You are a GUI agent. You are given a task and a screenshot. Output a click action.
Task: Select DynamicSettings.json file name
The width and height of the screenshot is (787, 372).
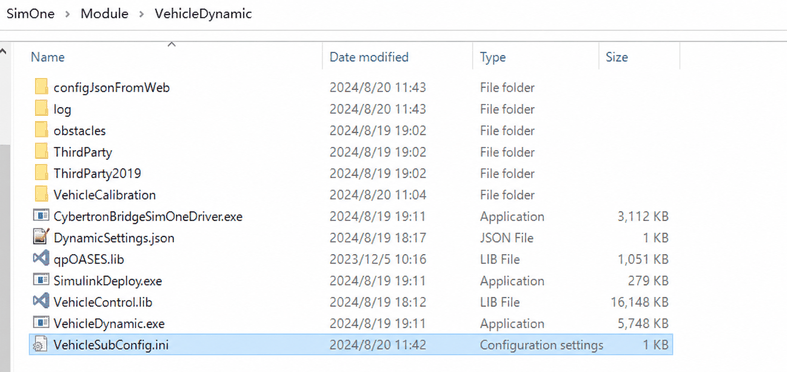point(114,238)
